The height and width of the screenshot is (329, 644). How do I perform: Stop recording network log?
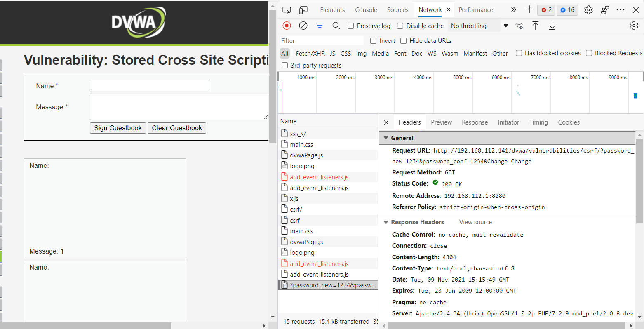pos(287,26)
